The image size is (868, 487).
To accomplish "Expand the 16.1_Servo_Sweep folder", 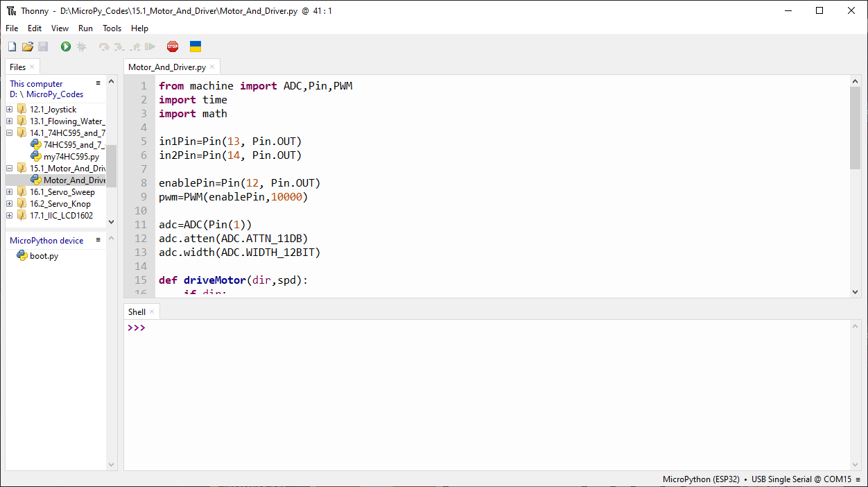I will point(10,192).
